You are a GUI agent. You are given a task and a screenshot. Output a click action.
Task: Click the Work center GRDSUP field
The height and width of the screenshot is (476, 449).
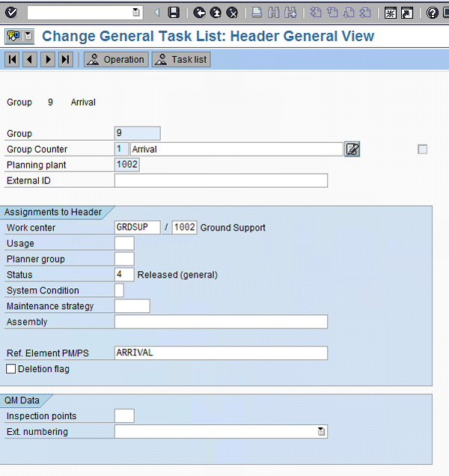pyautogui.click(x=138, y=228)
